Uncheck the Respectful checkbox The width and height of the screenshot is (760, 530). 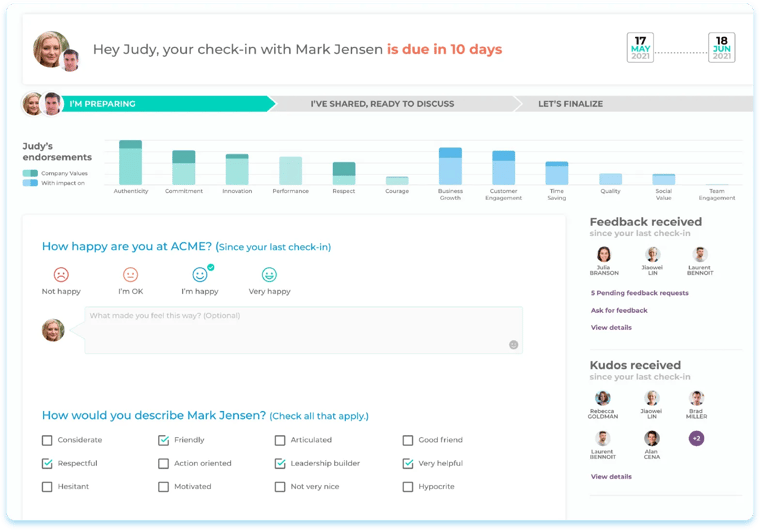[47, 464]
